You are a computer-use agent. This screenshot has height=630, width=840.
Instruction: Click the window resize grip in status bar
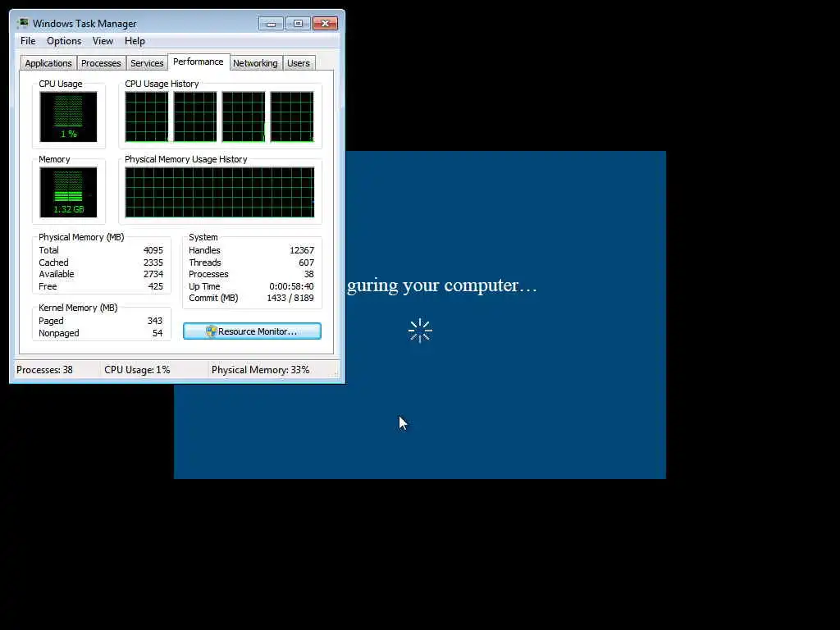tap(337, 373)
